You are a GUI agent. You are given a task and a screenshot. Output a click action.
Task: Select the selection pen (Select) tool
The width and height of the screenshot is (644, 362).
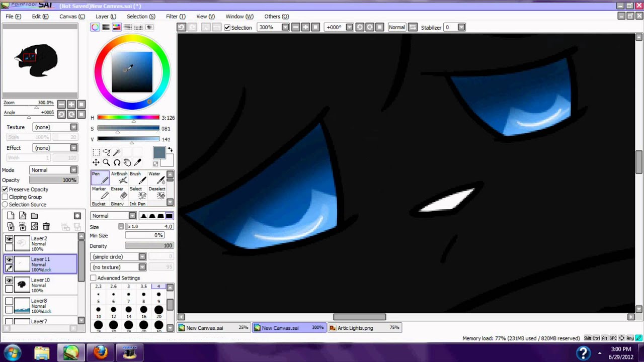[137, 193]
